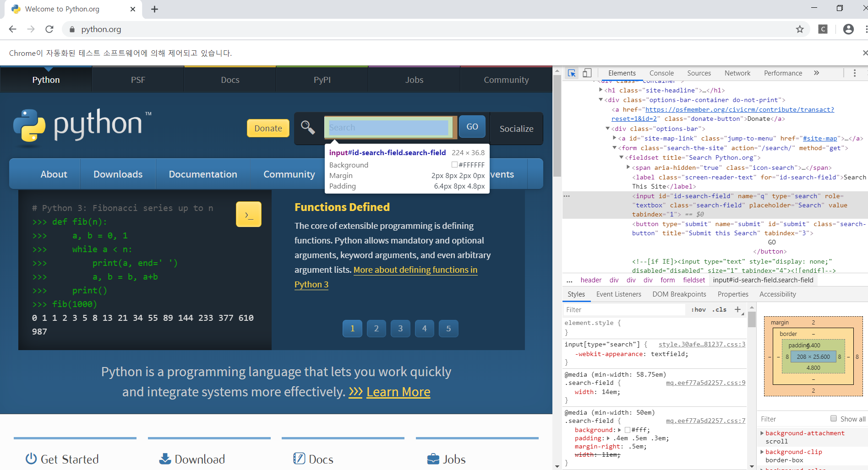Viewport: 868px width, 470px height.
Task: Open the Downloads main menu item
Action: pos(118,174)
